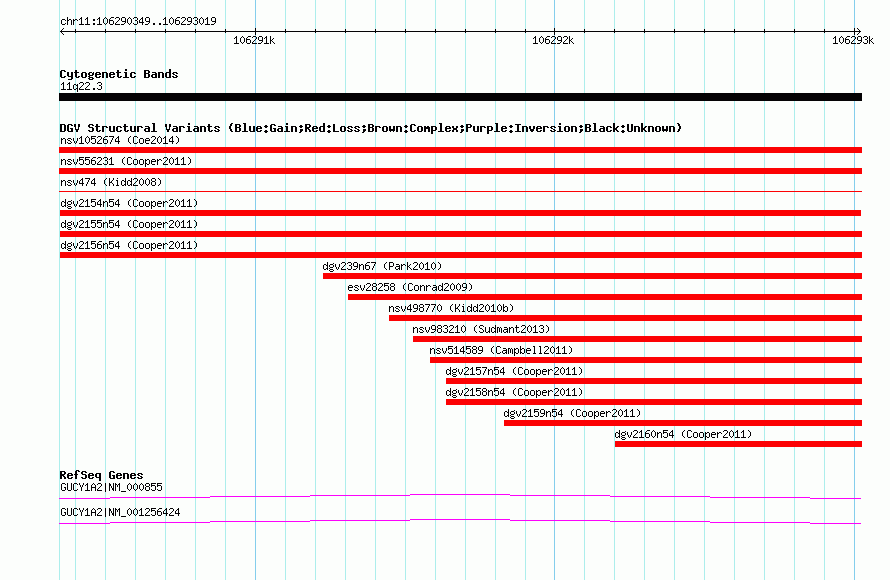Viewport: 890px width, 580px height.
Task: Open the DGV Structural Variants track title
Action: tap(371, 128)
